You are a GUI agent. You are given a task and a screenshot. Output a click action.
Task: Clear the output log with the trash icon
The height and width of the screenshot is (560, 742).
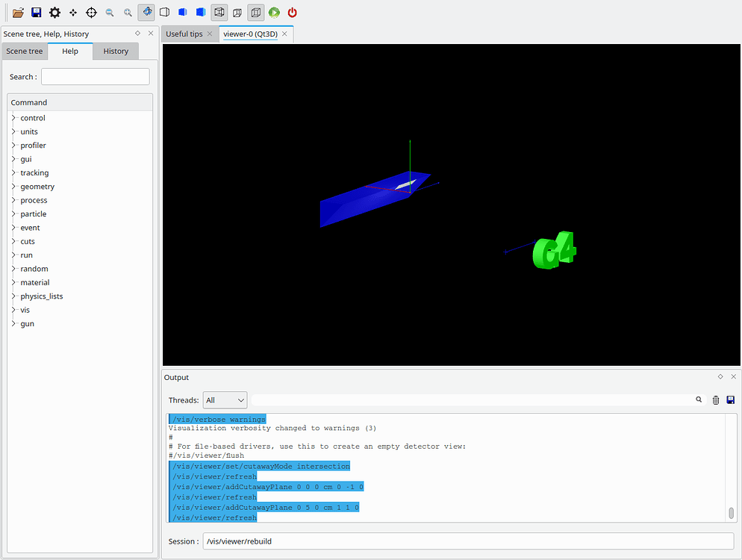(714, 399)
